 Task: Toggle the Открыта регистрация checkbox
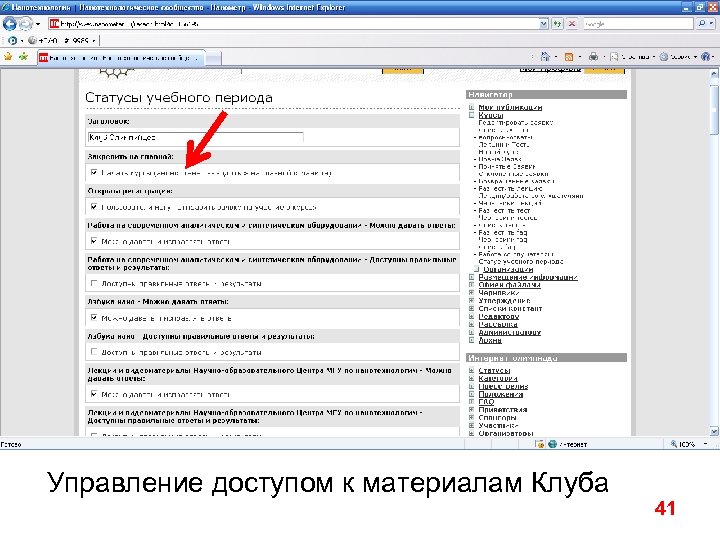point(94,207)
